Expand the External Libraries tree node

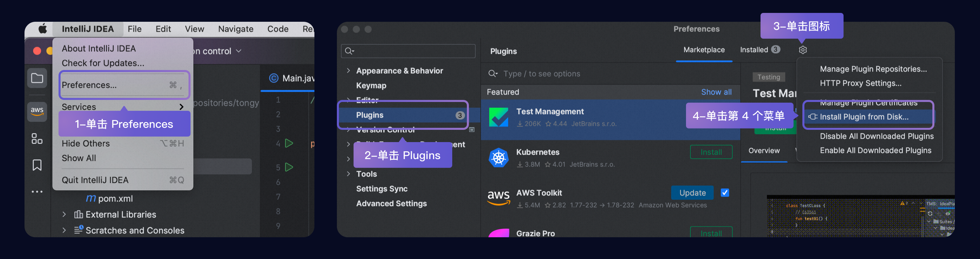point(64,214)
